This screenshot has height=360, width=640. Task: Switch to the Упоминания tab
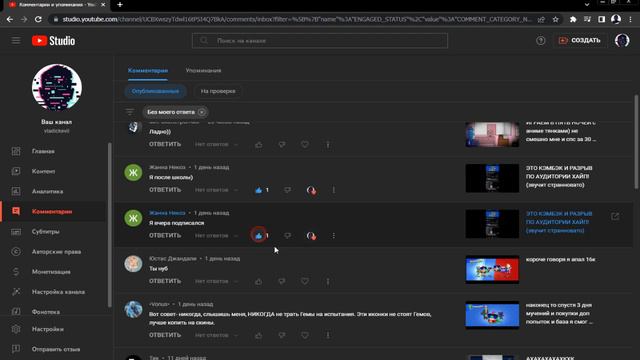point(203,71)
